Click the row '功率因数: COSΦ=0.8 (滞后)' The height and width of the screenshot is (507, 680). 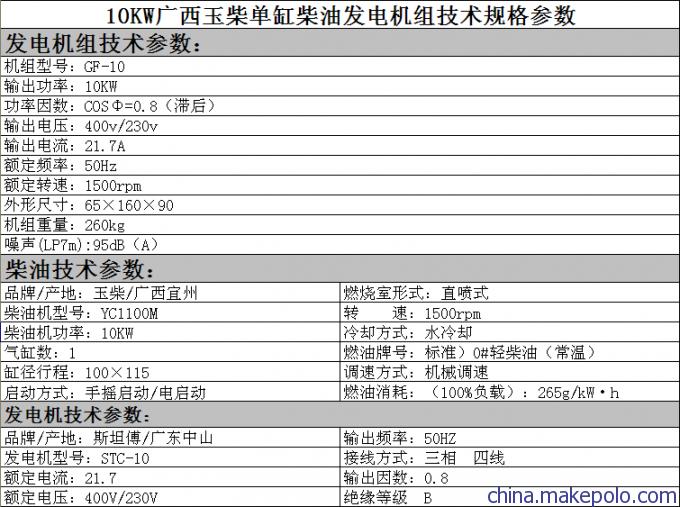340,106
